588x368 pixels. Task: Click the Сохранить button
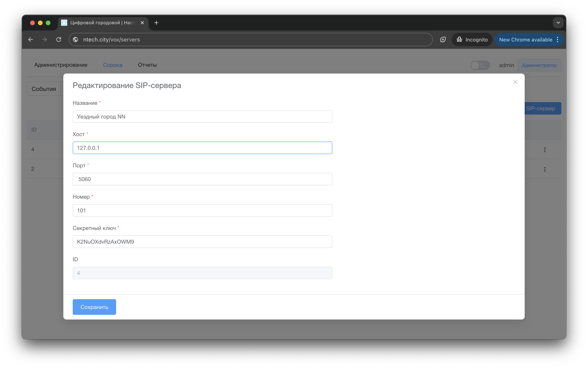[x=94, y=307]
